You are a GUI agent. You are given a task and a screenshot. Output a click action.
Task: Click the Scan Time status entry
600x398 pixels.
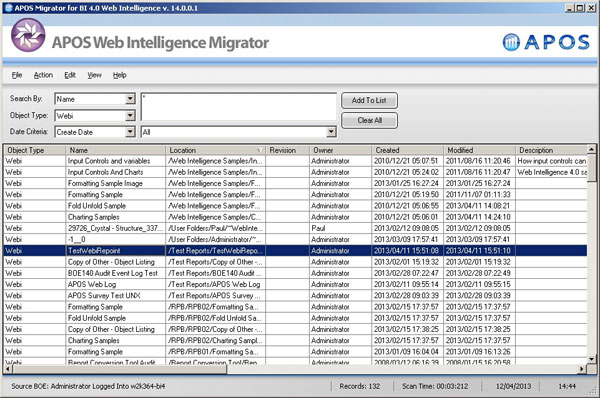point(435,386)
